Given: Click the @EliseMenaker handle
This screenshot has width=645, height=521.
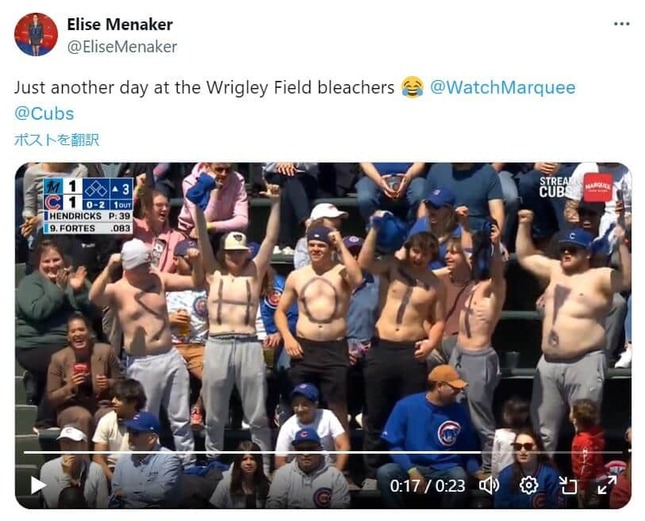Looking at the screenshot, I should 122,47.
